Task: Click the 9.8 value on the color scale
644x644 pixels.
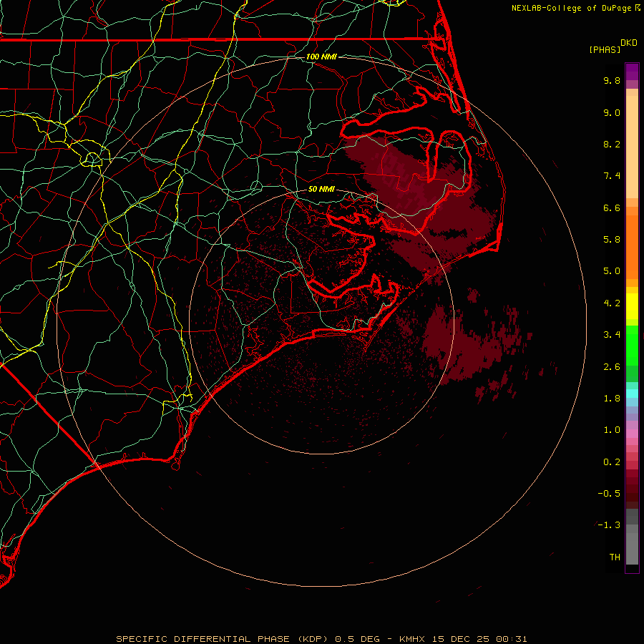Action: tap(612, 80)
